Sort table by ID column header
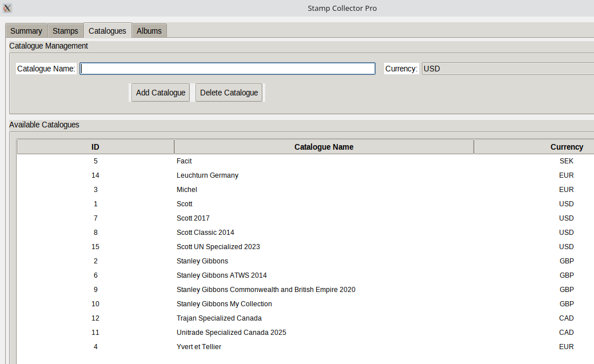The image size is (594, 364). pyautogui.click(x=95, y=147)
